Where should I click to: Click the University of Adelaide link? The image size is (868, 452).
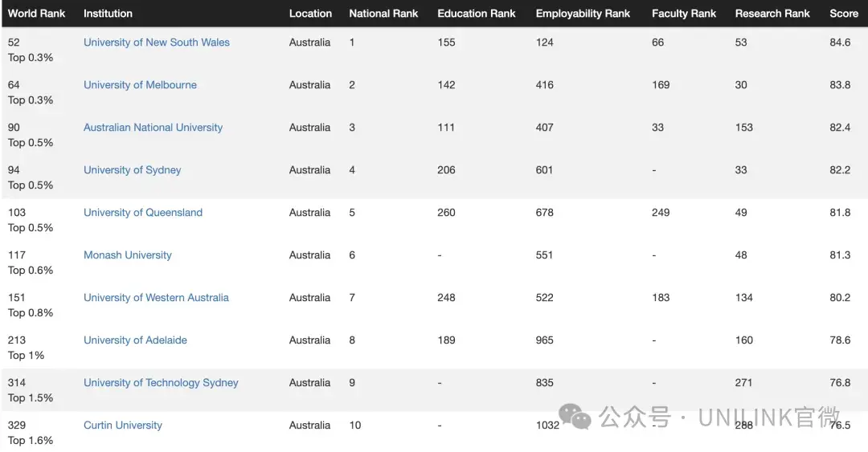tap(135, 340)
